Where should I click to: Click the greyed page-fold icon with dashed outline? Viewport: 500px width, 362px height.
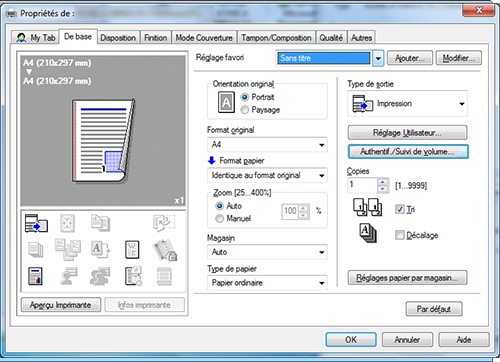(164, 223)
